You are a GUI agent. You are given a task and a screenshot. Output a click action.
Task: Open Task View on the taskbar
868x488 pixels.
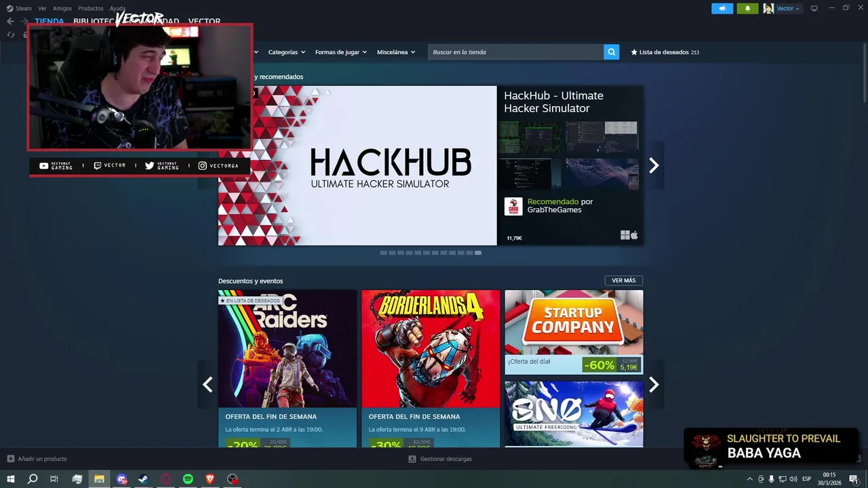point(54,479)
